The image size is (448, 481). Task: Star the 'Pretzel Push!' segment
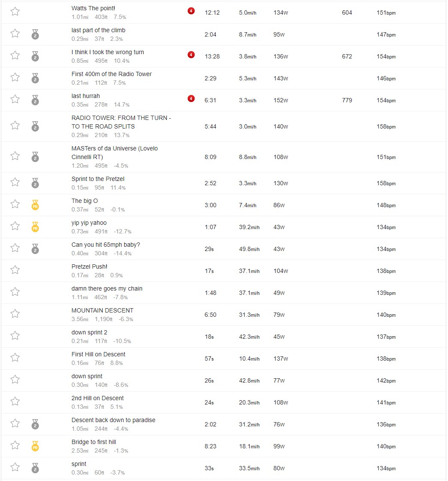click(x=15, y=270)
